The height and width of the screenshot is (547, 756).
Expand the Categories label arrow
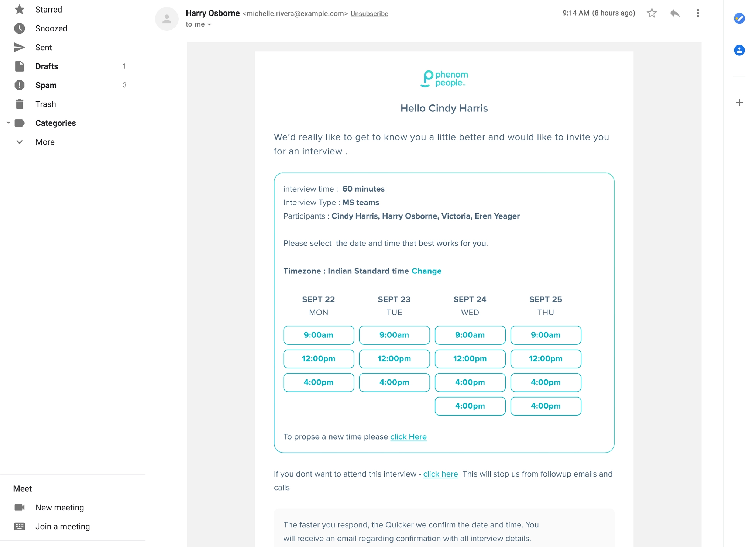pyautogui.click(x=8, y=123)
